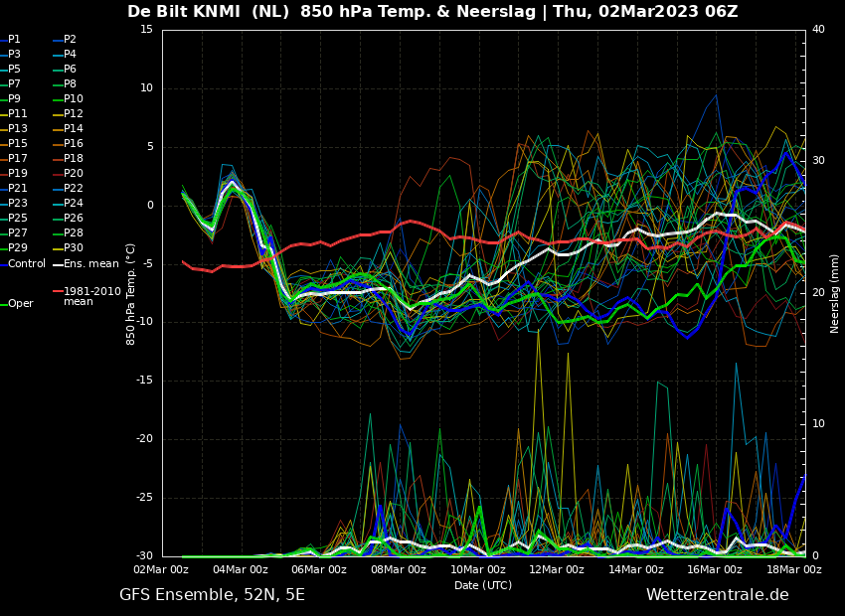Click the Wetterzentrale.de text link
This screenshot has width=845, height=616.
tap(717, 595)
